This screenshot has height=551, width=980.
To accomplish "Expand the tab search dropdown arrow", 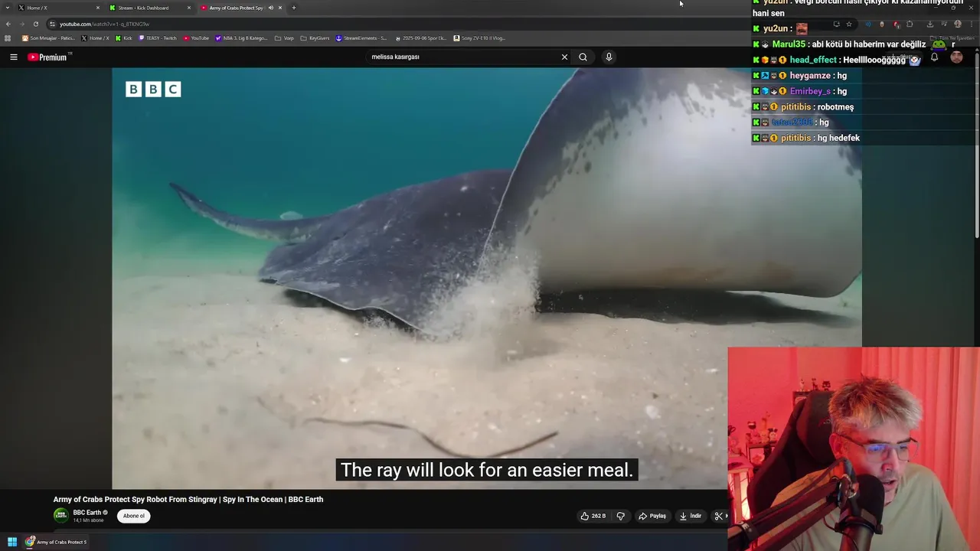I will (8, 8).
